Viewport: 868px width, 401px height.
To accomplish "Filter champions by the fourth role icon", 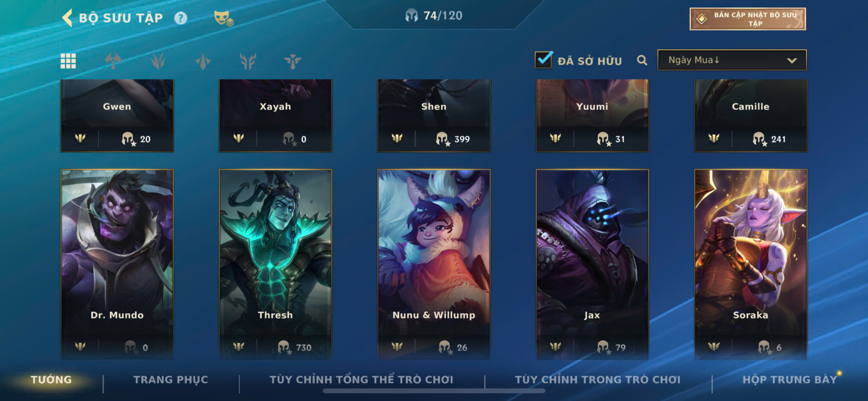I will tap(248, 61).
